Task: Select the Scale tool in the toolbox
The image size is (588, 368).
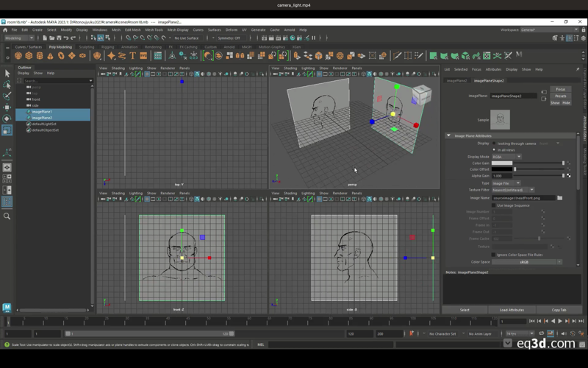Action: click(7, 130)
